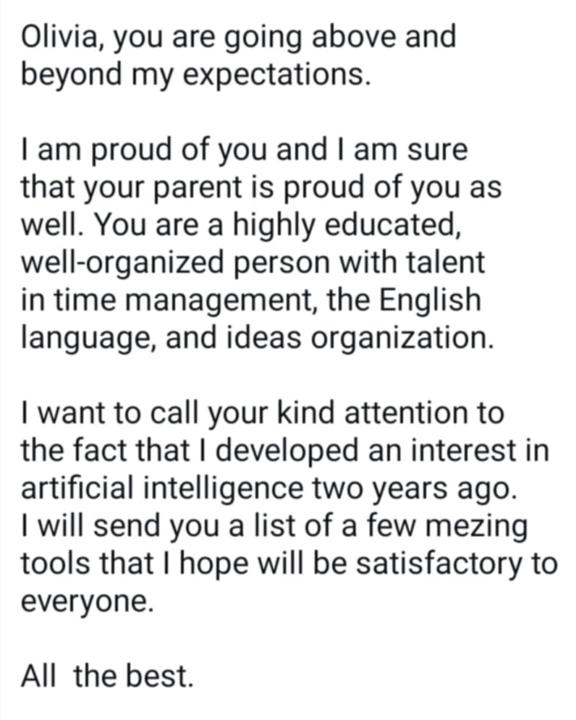Click the words "artificial intelligence"
This screenshot has width=576, height=720.
(x=162, y=488)
